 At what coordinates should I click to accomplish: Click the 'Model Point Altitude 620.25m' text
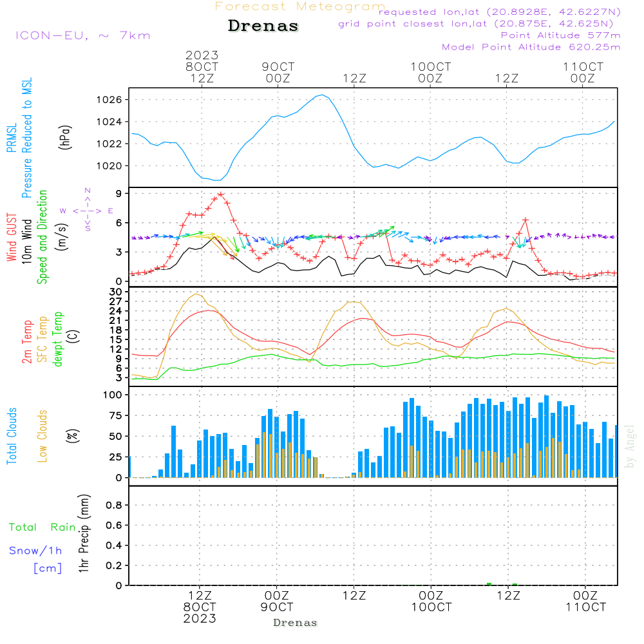[x=531, y=47]
